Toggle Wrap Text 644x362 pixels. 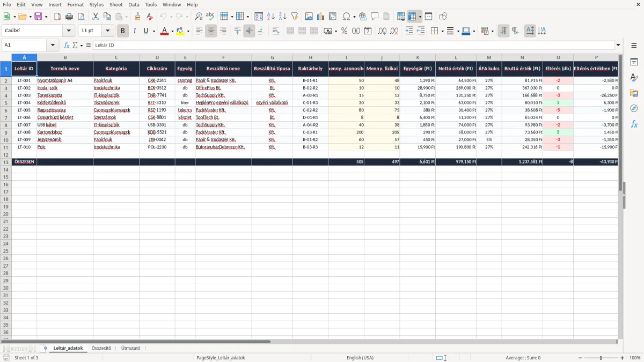[x=276, y=31]
